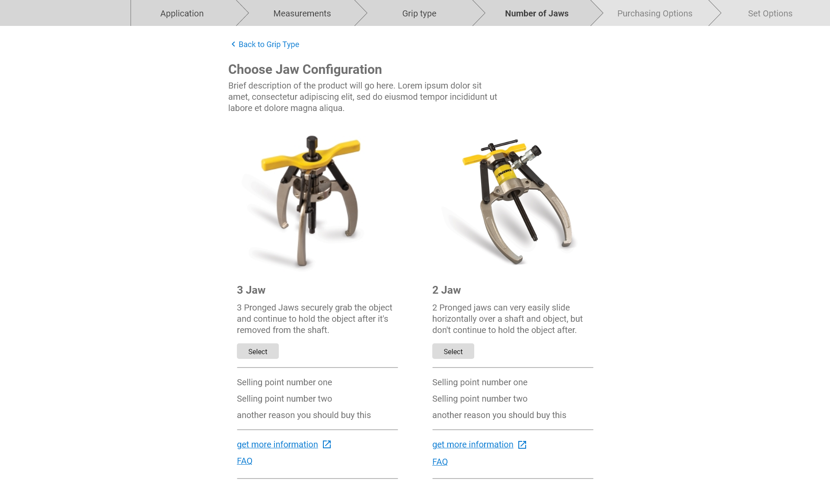The width and height of the screenshot is (830, 504).
Task: Open the FAQ link under 2 Jaw
Action: pyautogui.click(x=440, y=462)
